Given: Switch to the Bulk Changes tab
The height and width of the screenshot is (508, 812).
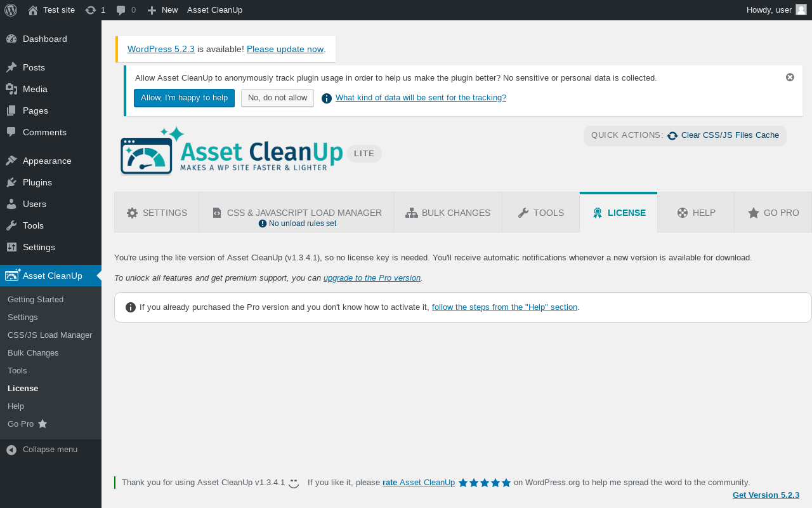Looking at the screenshot, I should [448, 213].
